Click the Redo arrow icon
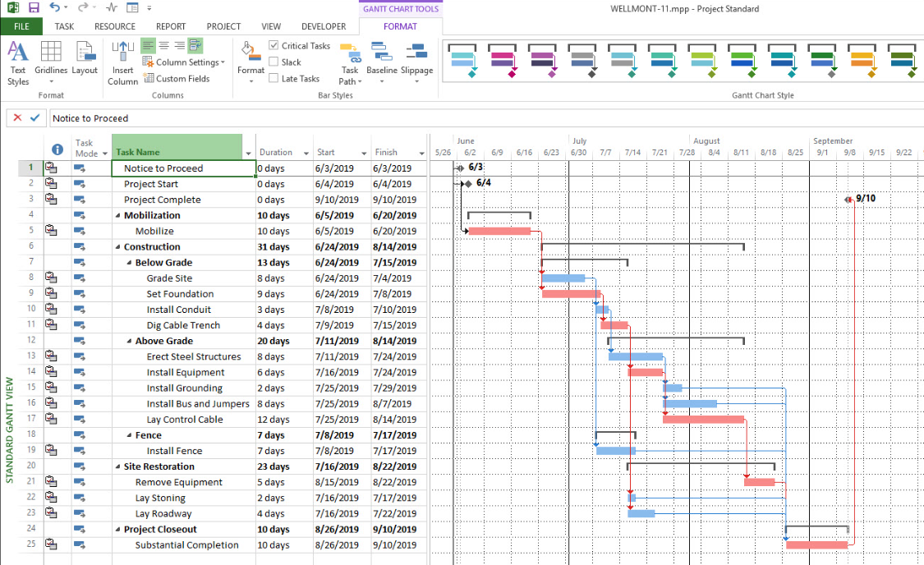This screenshot has height=565, width=924. click(x=83, y=7)
